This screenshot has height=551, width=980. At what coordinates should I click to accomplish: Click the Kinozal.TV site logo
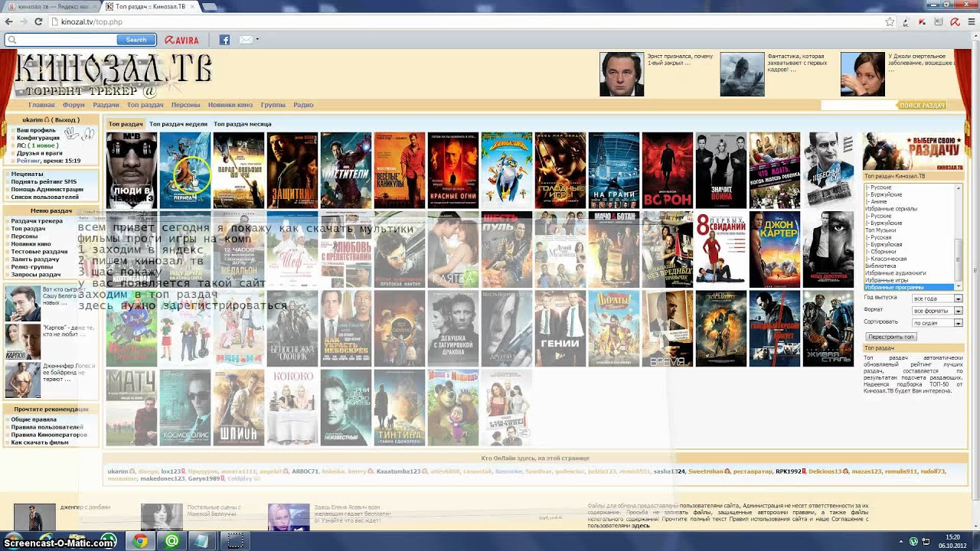click(113, 75)
